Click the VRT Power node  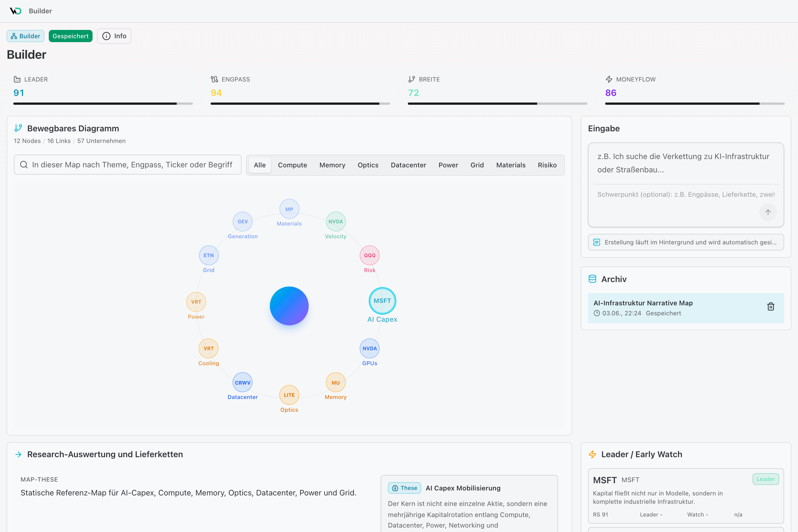pos(196,302)
